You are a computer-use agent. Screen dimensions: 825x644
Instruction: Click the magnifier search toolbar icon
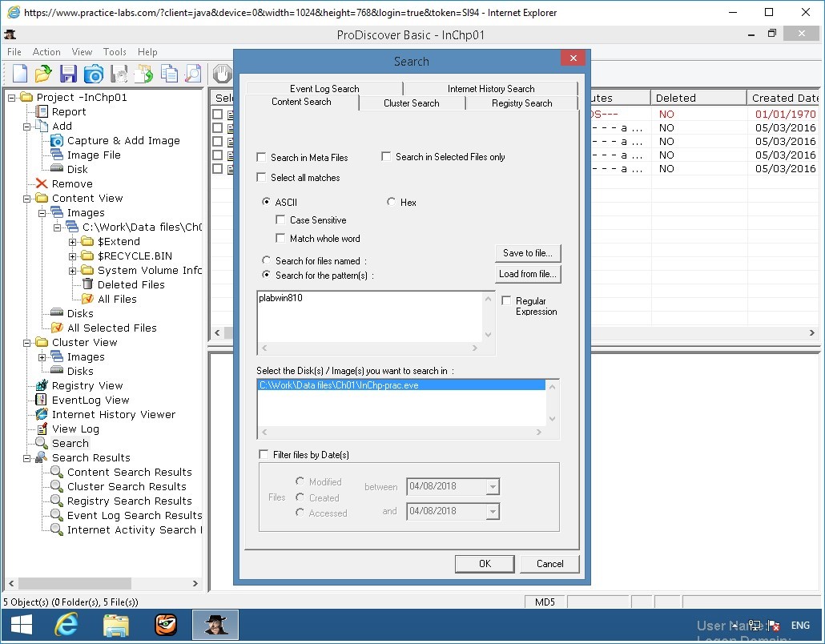pyautogui.click(x=194, y=74)
